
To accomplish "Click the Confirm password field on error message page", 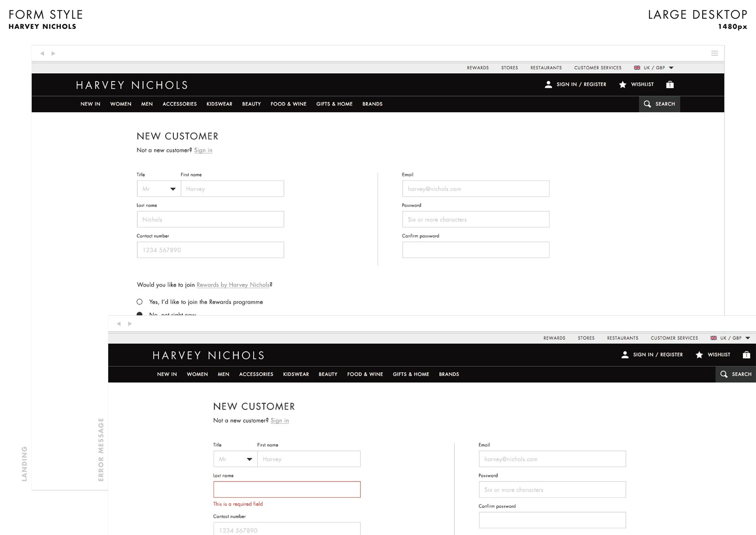I will (x=552, y=520).
